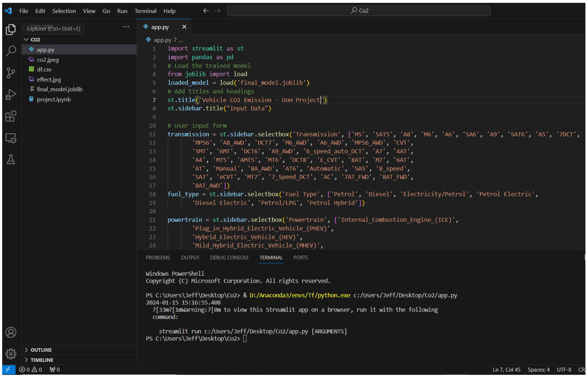The width and height of the screenshot is (588, 378).
Task: Open project.ipynb notebook
Action: (54, 99)
